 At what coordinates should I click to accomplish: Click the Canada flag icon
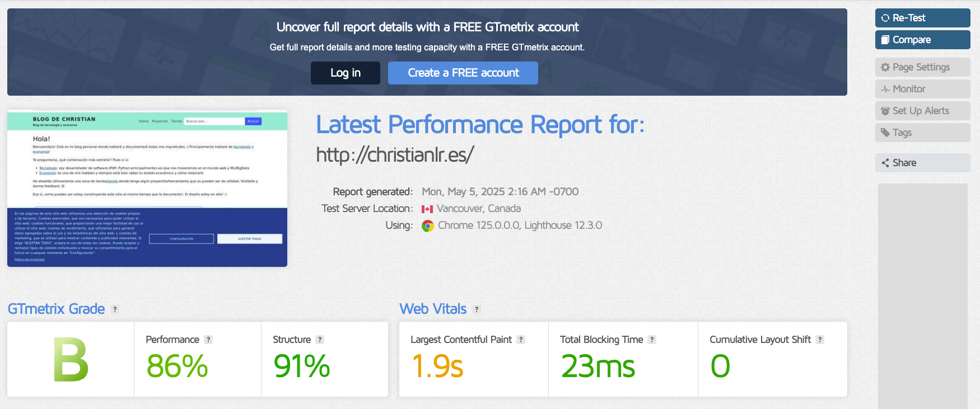point(427,209)
